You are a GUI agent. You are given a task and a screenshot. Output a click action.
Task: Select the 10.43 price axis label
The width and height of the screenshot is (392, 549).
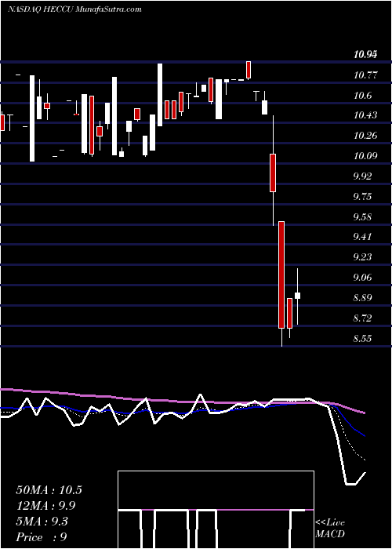(x=365, y=115)
